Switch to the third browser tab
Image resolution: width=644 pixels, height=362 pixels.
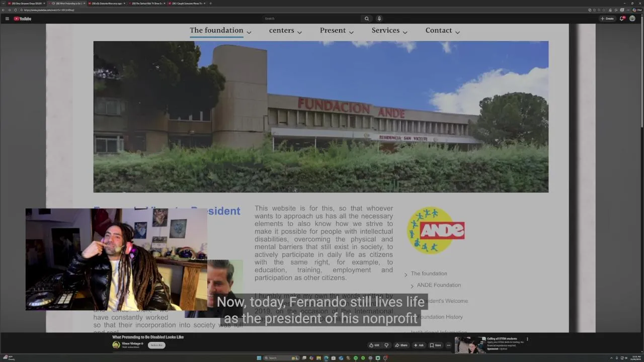click(106, 4)
